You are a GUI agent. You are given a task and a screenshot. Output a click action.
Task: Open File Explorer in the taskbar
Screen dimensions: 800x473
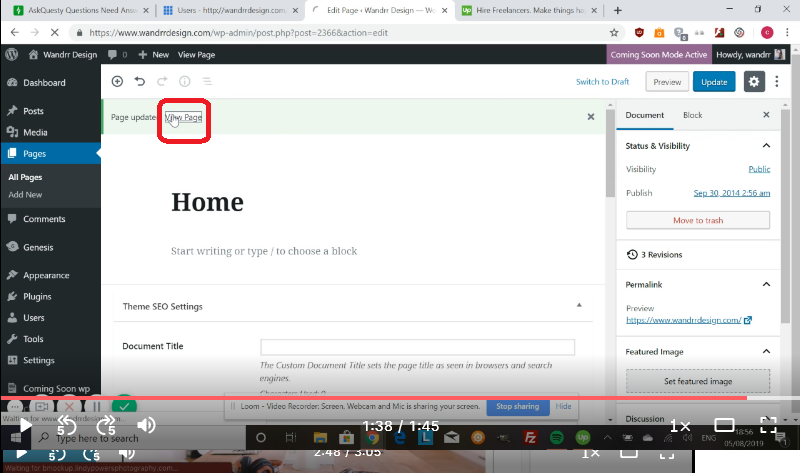320,437
